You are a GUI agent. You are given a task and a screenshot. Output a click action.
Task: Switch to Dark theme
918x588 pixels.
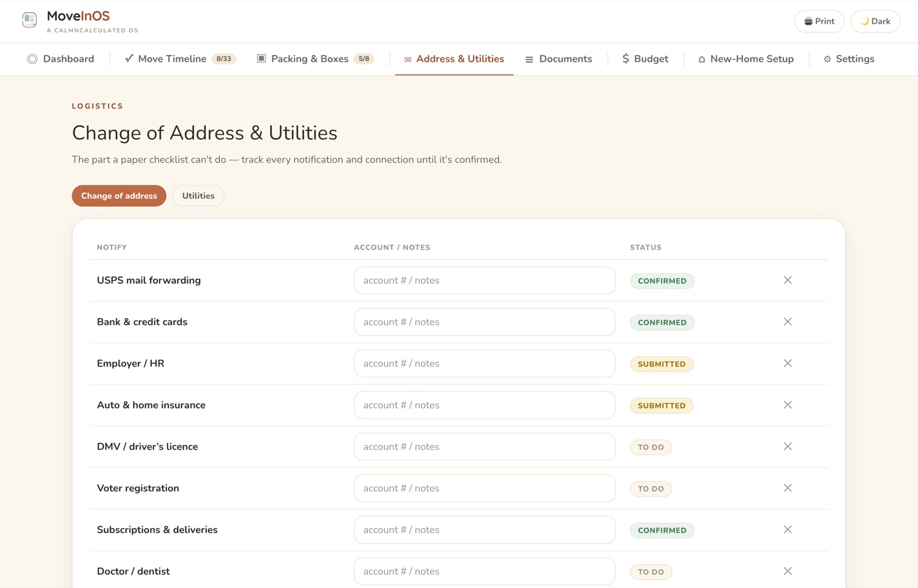tap(875, 21)
